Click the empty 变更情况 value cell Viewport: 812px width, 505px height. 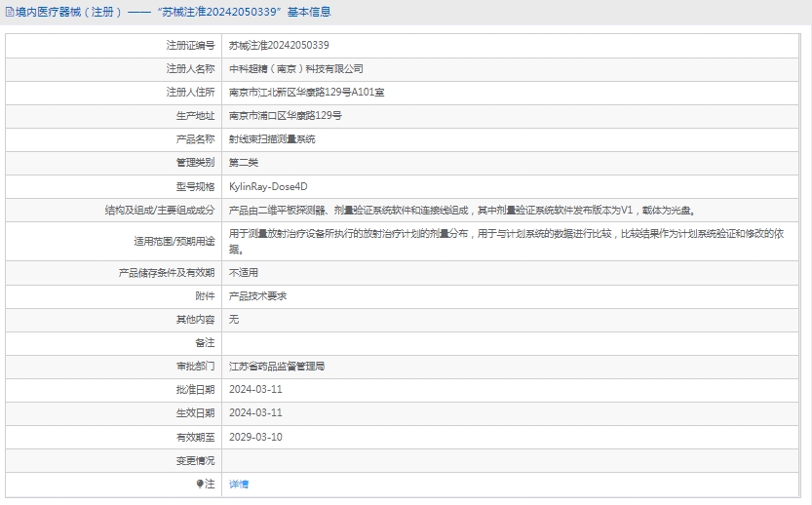(514, 460)
